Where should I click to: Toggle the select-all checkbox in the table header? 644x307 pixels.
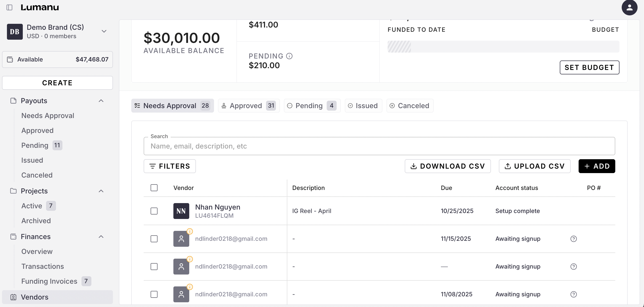point(154,188)
